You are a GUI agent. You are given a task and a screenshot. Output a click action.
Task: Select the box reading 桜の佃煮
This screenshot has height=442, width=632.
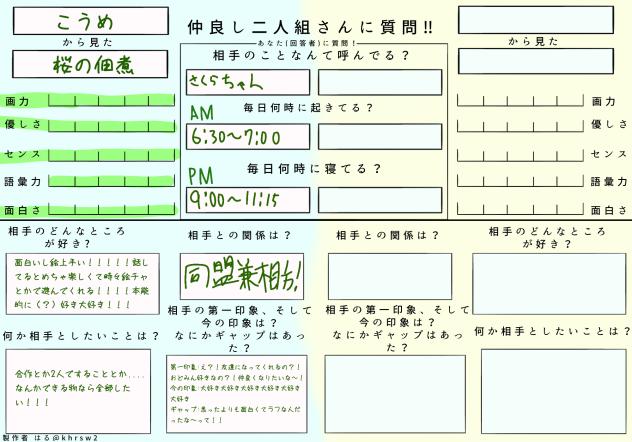click(90, 64)
